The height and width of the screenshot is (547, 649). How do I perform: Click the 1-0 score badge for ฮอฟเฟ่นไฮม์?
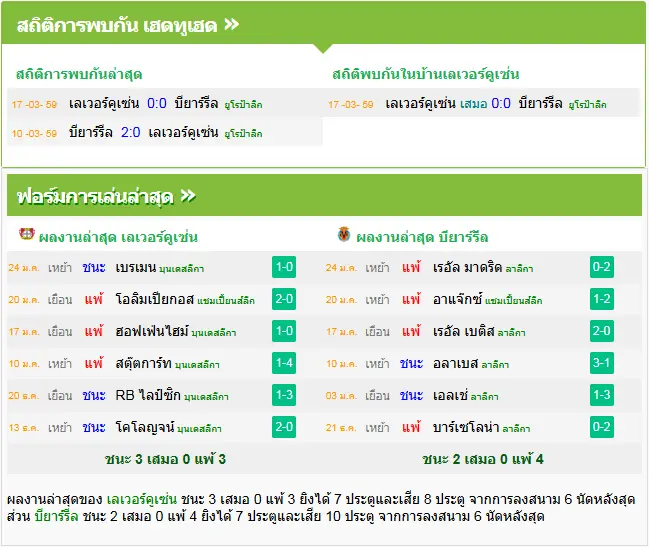(x=284, y=331)
